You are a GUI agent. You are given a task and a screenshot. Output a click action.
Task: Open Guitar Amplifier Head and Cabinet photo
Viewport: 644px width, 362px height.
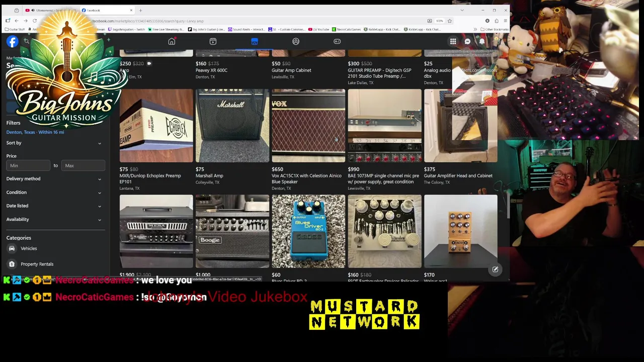click(x=460, y=126)
